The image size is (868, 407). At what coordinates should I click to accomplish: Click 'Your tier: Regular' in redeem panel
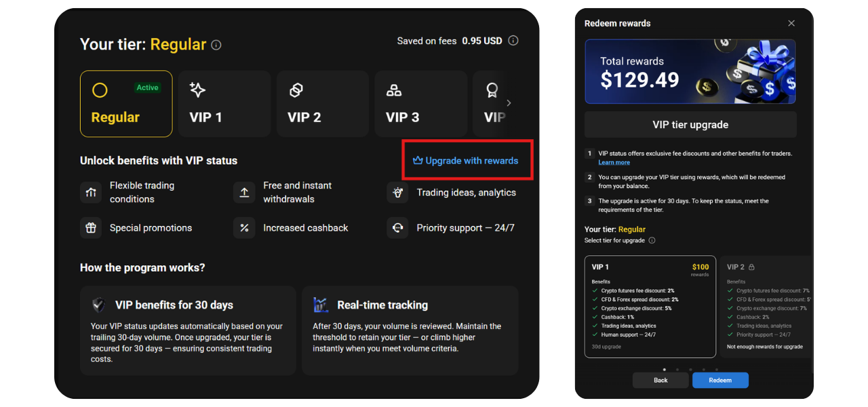(615, 229)
